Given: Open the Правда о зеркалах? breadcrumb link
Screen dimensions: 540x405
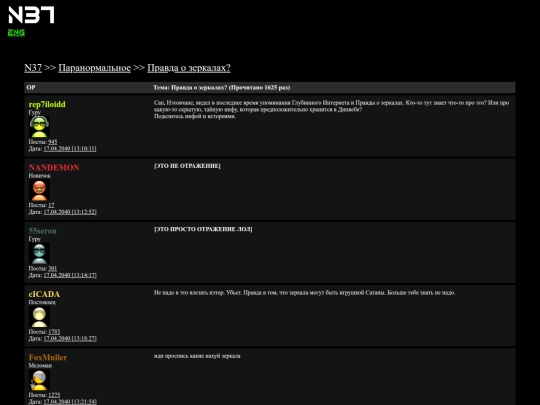Looking at the screenshot, I should [189, 68].
